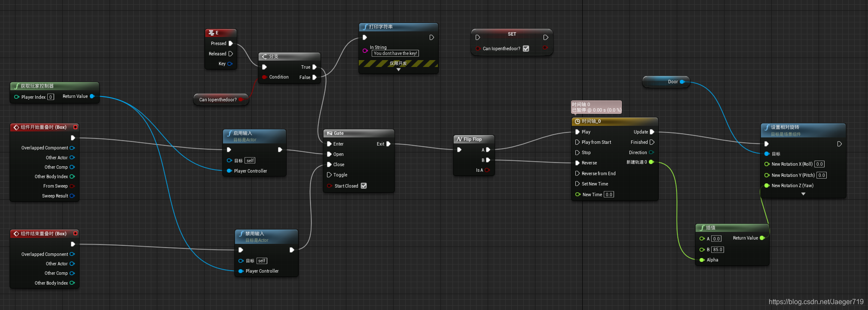This screenshot has height=310, width=868.
Task: Edit New Rotation X (Roll) value field
Action: coord(819,164)
